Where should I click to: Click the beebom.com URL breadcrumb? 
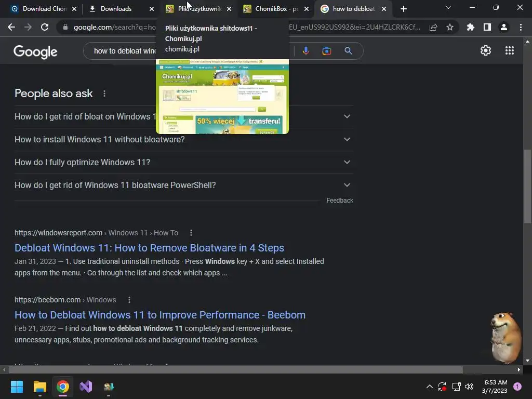[x=65, y=300]
